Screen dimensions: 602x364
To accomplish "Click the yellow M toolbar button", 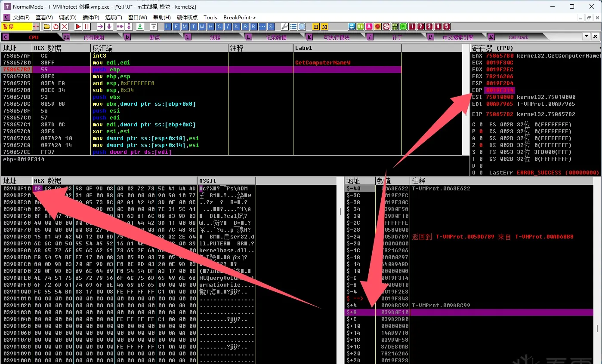I will coord(324,27).
